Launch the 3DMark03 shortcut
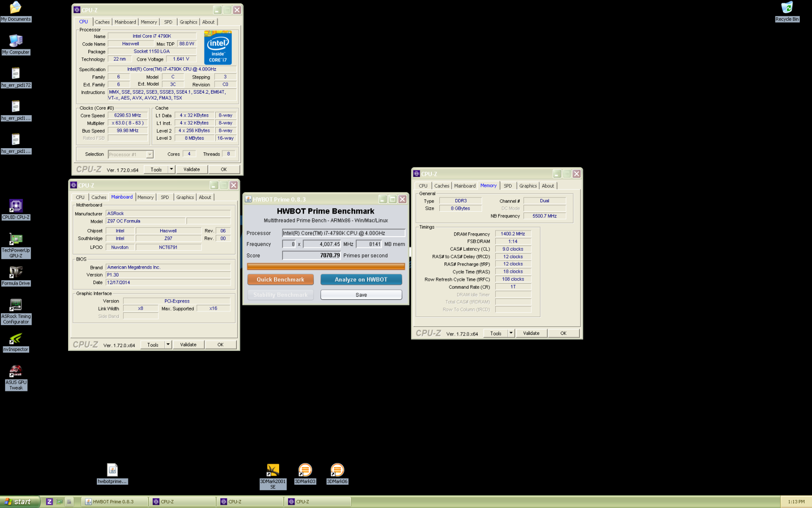The image size is (812, 508). coord(305,474)
